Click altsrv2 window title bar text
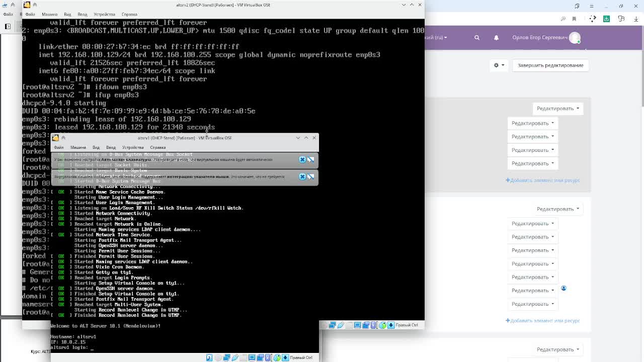The width and height of the screenshot is (644, 362). [223, 5]
